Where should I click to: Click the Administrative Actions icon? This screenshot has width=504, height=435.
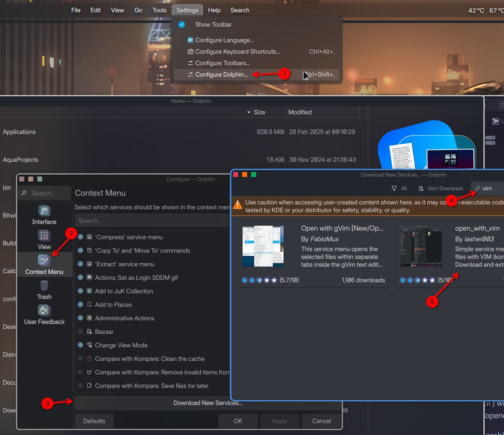coord(89,318)
